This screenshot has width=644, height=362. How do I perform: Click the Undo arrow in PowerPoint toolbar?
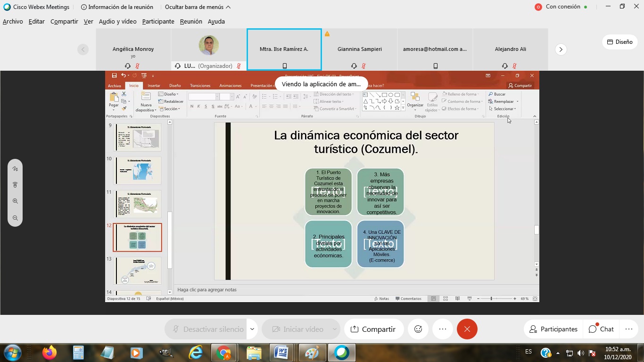[x=123, y=75]
